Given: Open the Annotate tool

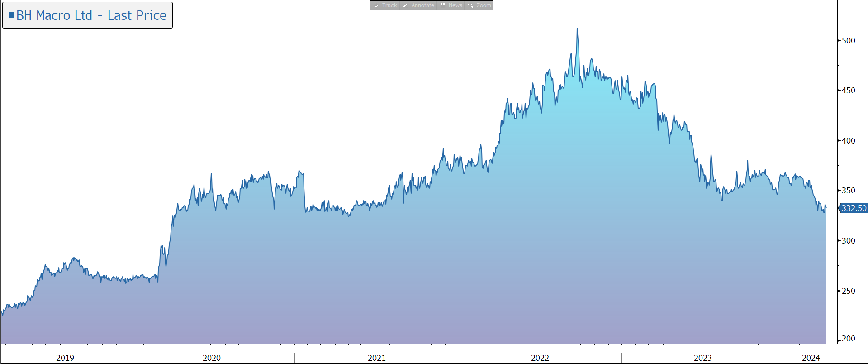Looking at the screenshot, I should pyautogui.click(x=418, y=5).
